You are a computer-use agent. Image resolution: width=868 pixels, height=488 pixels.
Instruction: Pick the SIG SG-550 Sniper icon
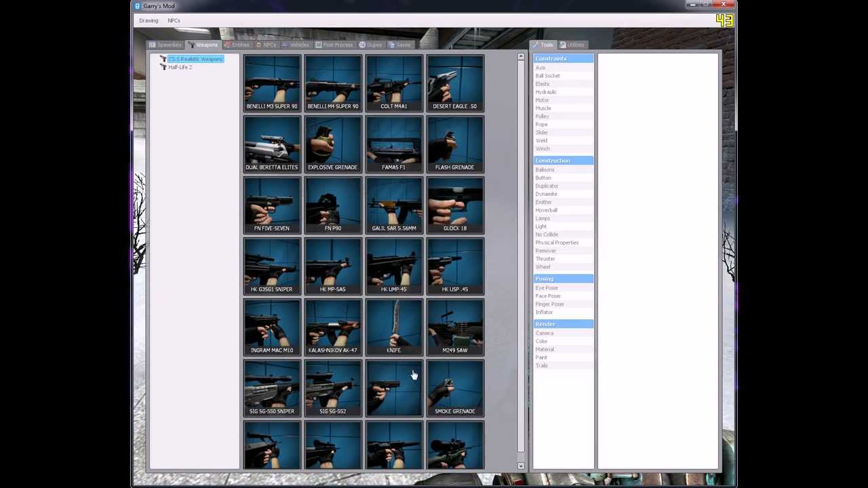(x=272, y=388)
